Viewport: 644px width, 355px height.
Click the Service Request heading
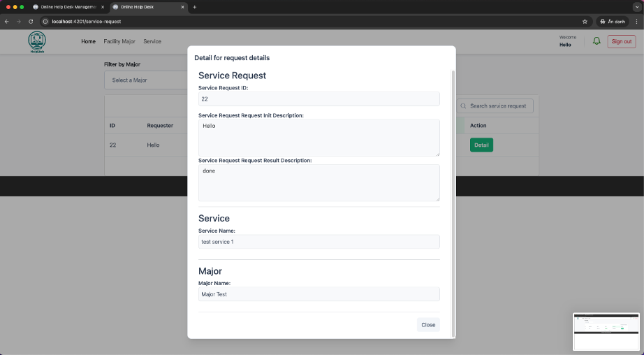(232, 75)
